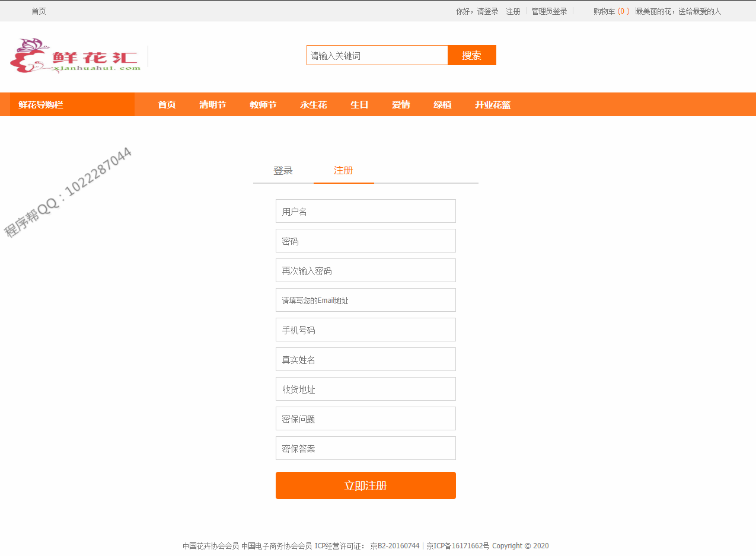Open the 永生花 navigation item
Image resolution: width=756 pixels, height=556 pixels.
(x=313, y=104)
